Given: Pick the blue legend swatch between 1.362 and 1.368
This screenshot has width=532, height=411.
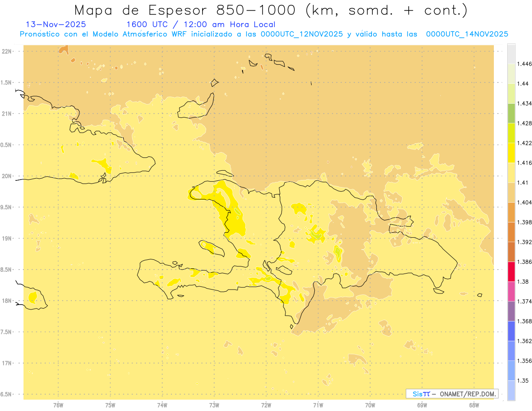Looking at the screenshot, I should tap(511, 331).
